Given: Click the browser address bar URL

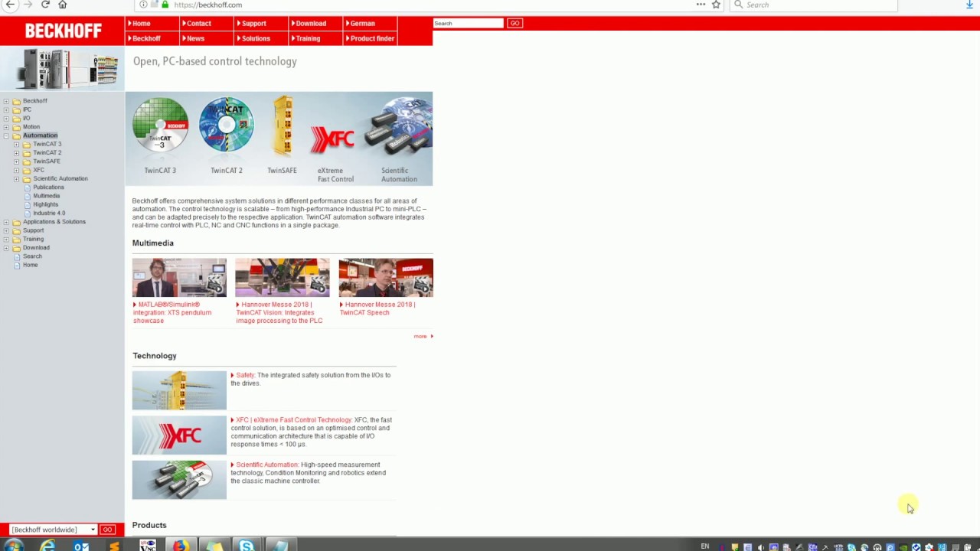Looking at the screenshot, I should [207, 5].
